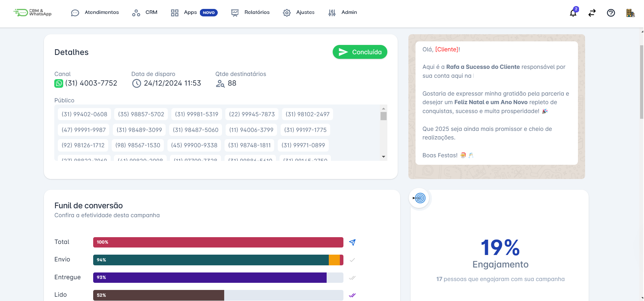Open the Apps menu
Screen dimensions: 644x301
(194, 12)
